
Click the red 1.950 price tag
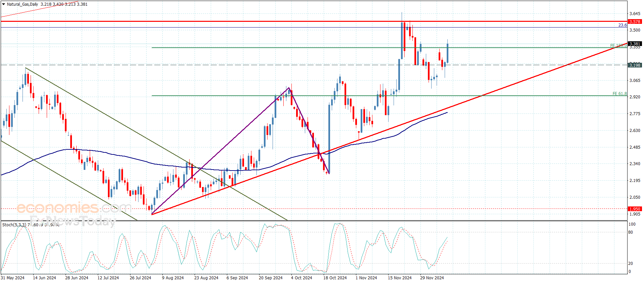(635, 209)
